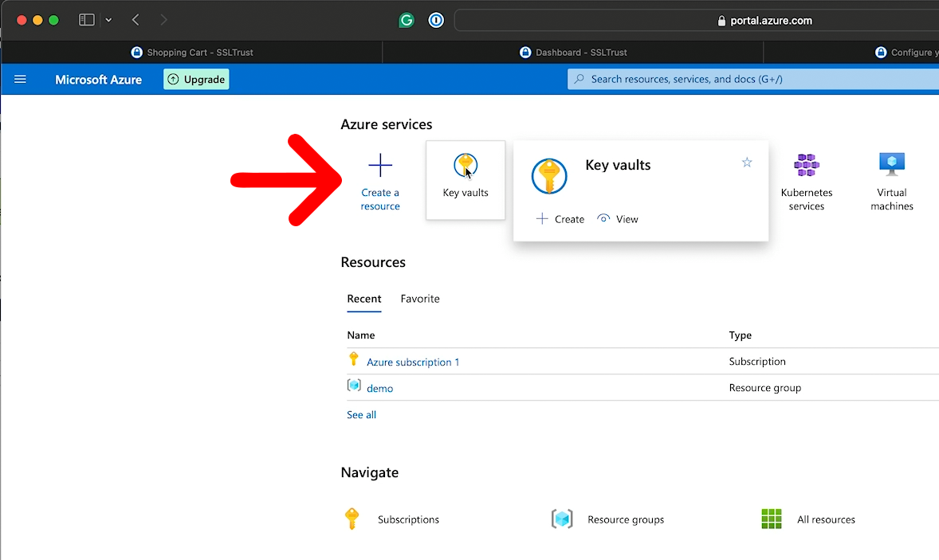The width and height of the screenshot is (939, 560).
Task: Click the Upgrade button
Action: tap(195, 79)
